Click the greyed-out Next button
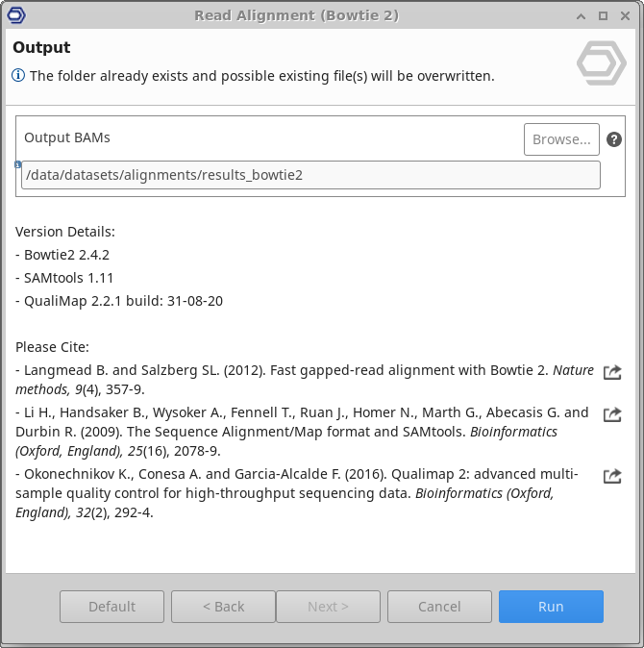This screenshot has width=644, height=648. click(x=328, y=607)
